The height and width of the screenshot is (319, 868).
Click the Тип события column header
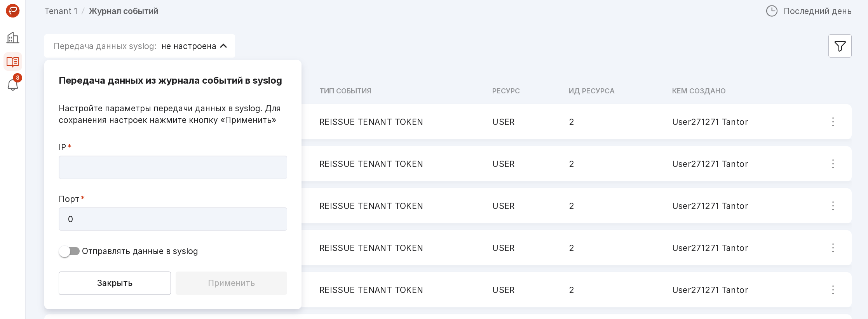point(345,91)
